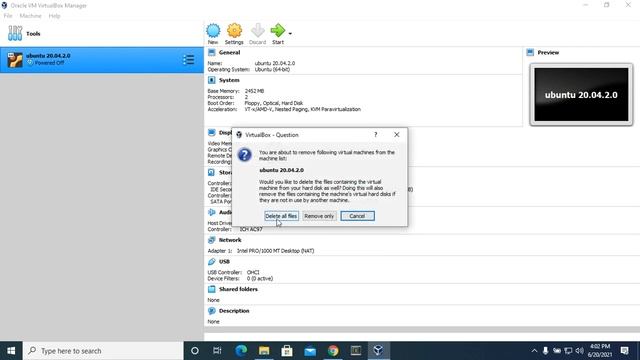Expand the Start button dropdown arrow
Image resolution: width=640 pixels, height=360 pixels.
pos(290,33)
